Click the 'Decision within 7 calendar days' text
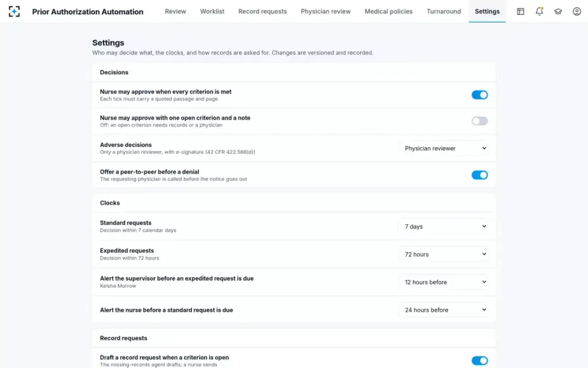The height and width of the screenshot is (368, 588). (138, 230)
